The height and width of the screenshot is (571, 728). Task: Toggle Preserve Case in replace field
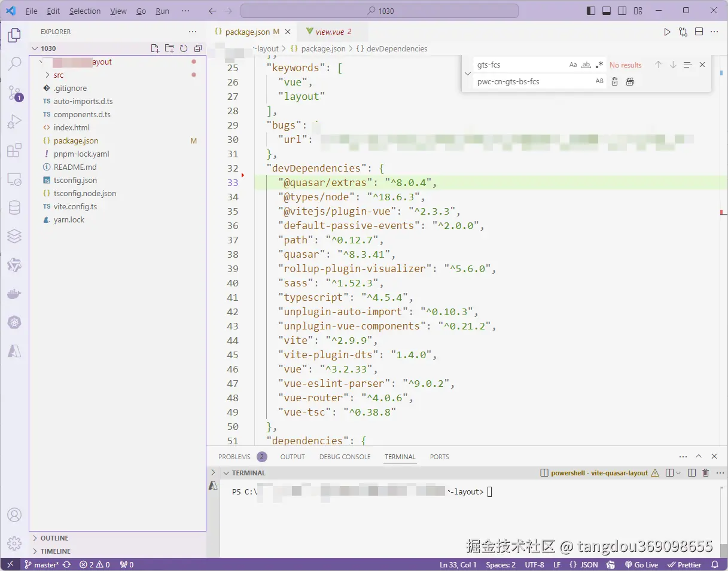pyautogui.click(x=599, y=81)
